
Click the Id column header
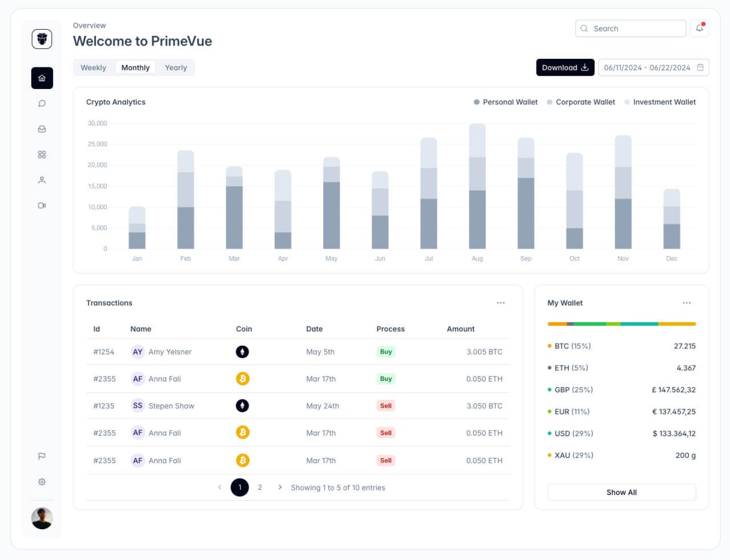click(x=96, y=329)
